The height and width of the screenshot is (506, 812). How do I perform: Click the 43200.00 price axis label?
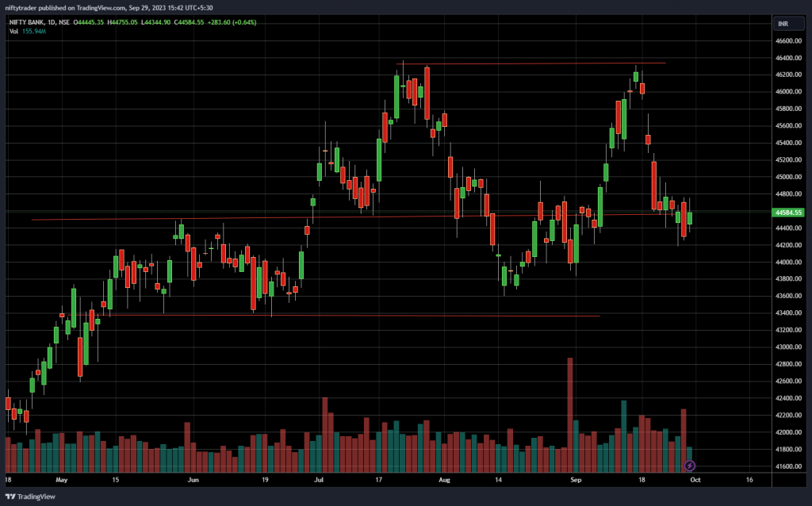pos(789,330)
